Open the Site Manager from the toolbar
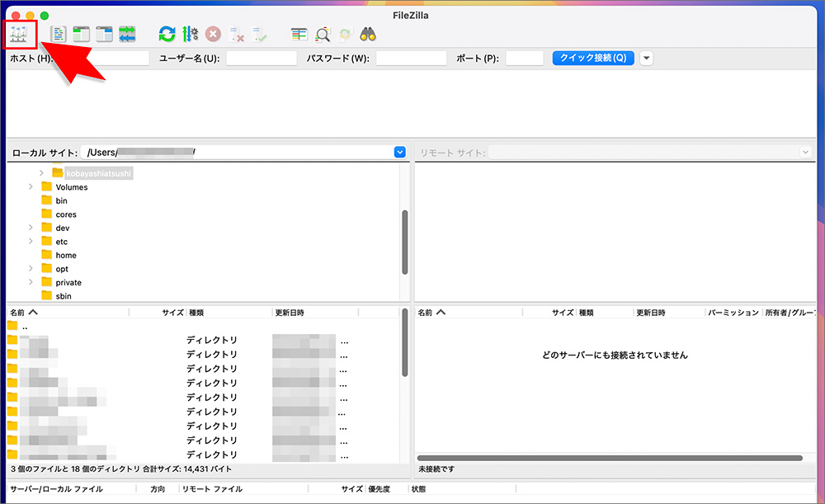 click(18, 35)
